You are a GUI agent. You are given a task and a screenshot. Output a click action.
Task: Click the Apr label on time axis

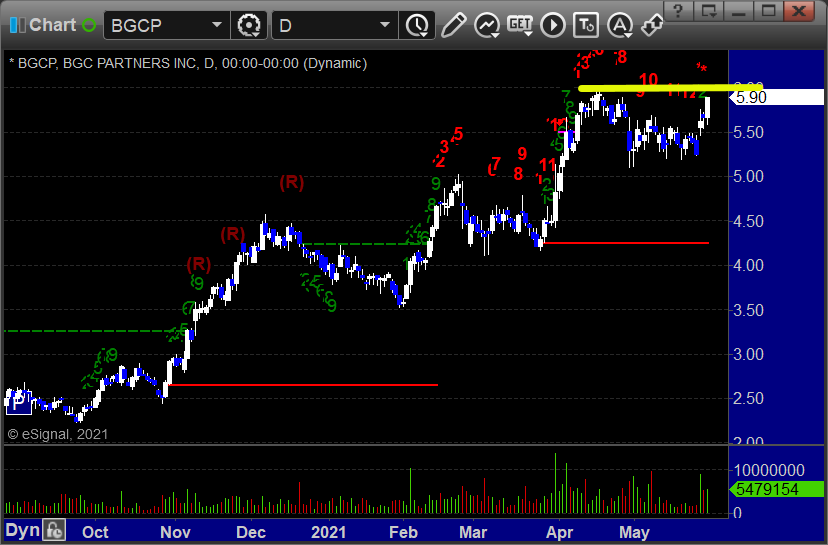(559, 532)
